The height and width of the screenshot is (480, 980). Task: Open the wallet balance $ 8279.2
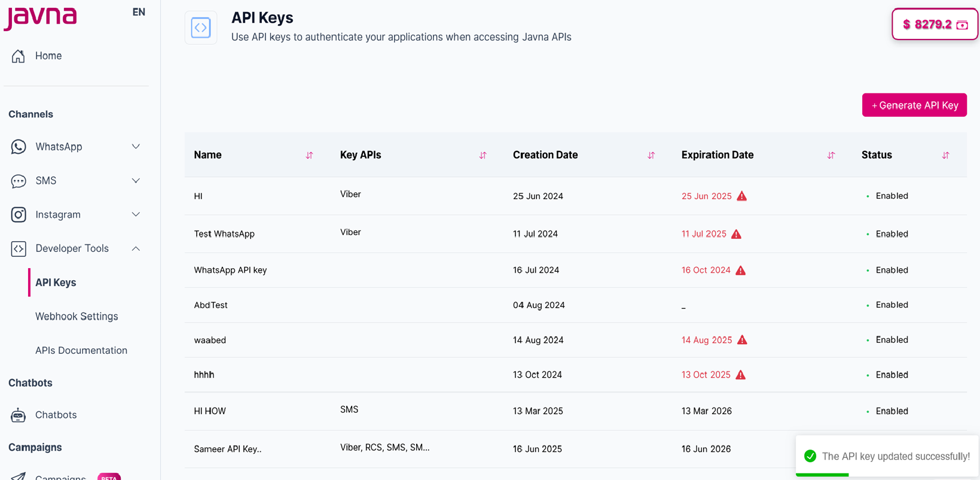[935, 25]
